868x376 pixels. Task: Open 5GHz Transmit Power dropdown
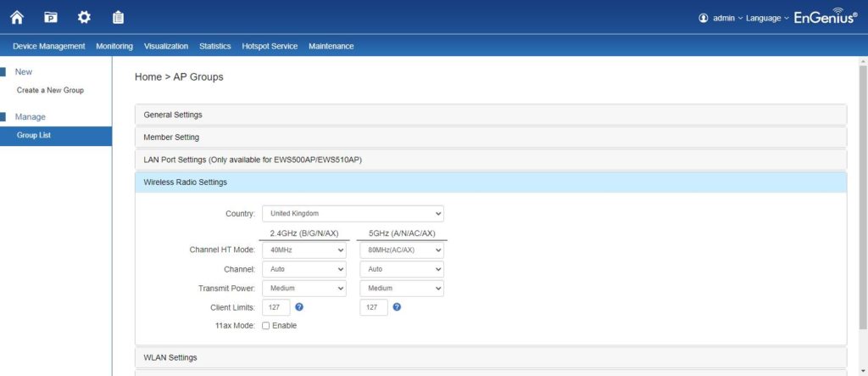click(402, 289)
